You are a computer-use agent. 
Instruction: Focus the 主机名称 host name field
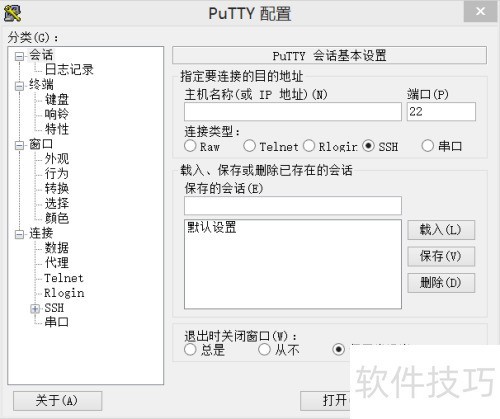pyautogui.click(x=293, y=112)
